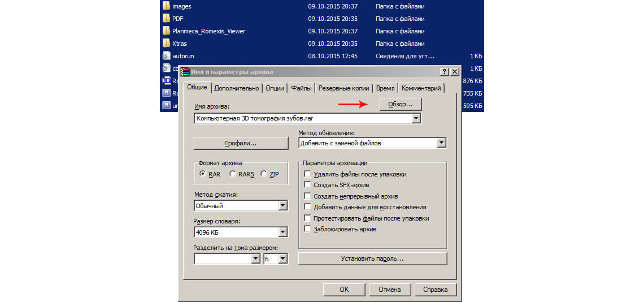This screenshot has width=644, height=302.
Task: Click the help question mark button
Action: click(x=445, y=72)
